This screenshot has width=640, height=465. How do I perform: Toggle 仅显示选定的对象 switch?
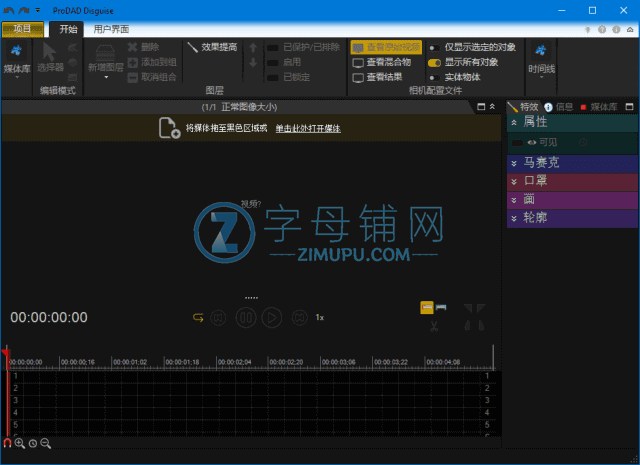(434, 48)
